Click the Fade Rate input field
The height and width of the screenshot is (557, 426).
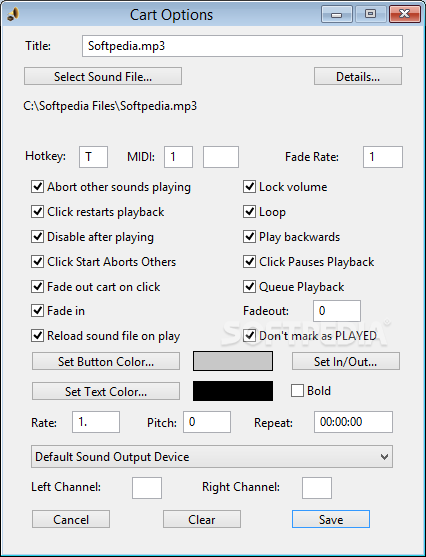click(x=383, y=157)
